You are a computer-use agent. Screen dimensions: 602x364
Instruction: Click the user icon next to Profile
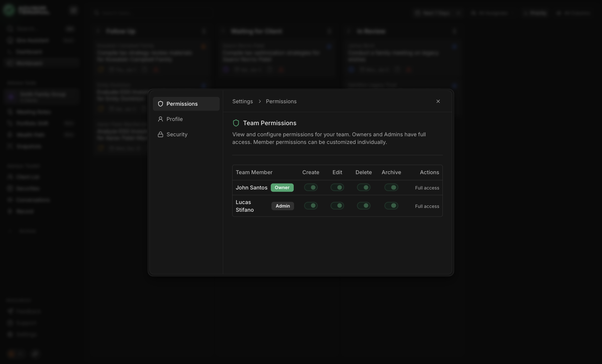point(160,119)
